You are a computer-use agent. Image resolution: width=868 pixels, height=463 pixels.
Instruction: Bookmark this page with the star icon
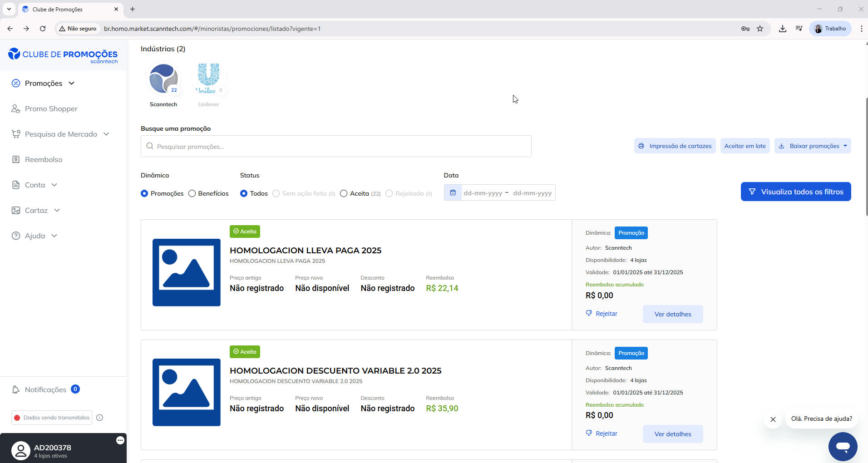pyautogui.click(x=760, y=29)
